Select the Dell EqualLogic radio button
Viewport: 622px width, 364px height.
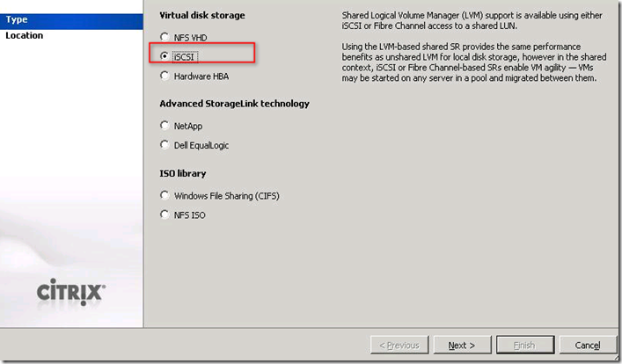click(165, 145)
